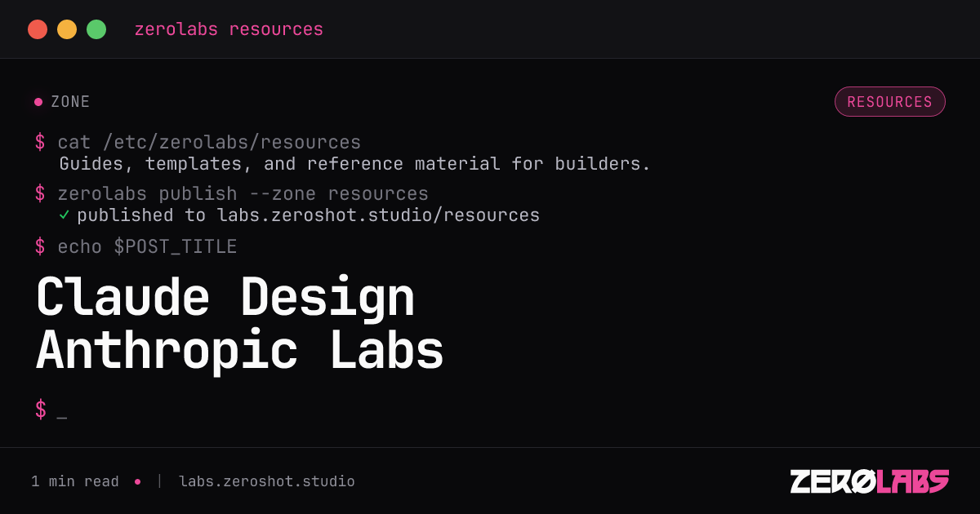The image size is (980, 514).
Task: Click the red close window dot
Action: [38, 29]
